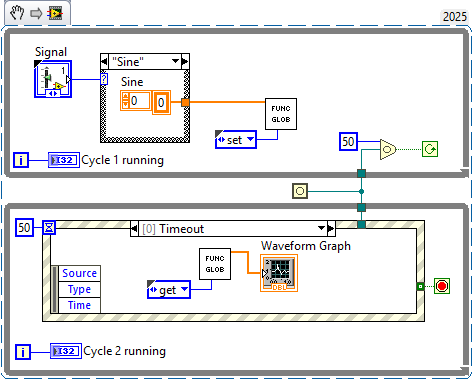This screenshot has width=473, height=380.
Task: Click the teal tunnel on upper loop border
Action: 361,173
